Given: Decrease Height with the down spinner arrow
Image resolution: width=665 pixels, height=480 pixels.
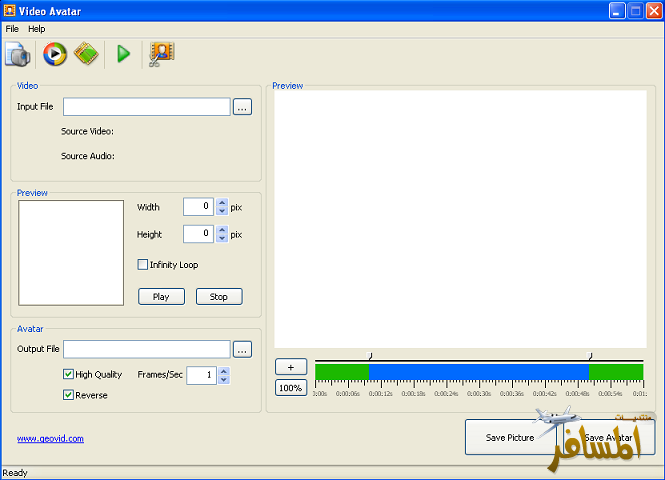Looking at the screenshot, I should coord(222,238).
